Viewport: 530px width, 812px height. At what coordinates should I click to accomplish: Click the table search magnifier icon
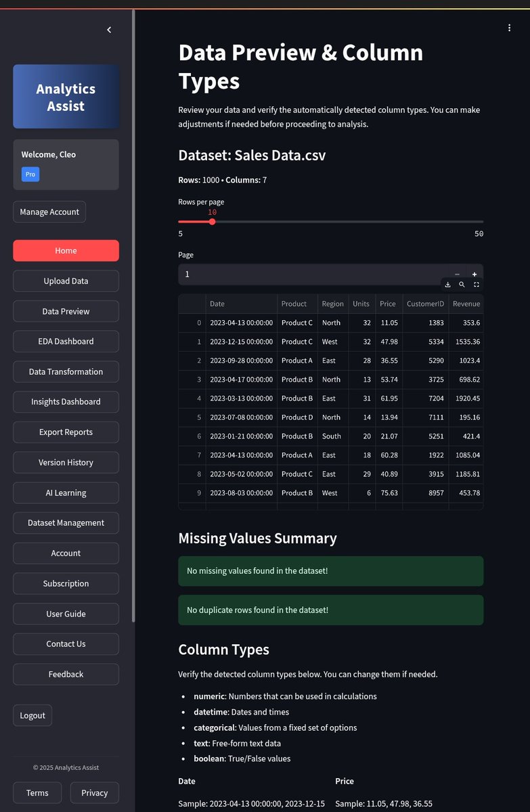click(462, 285)
